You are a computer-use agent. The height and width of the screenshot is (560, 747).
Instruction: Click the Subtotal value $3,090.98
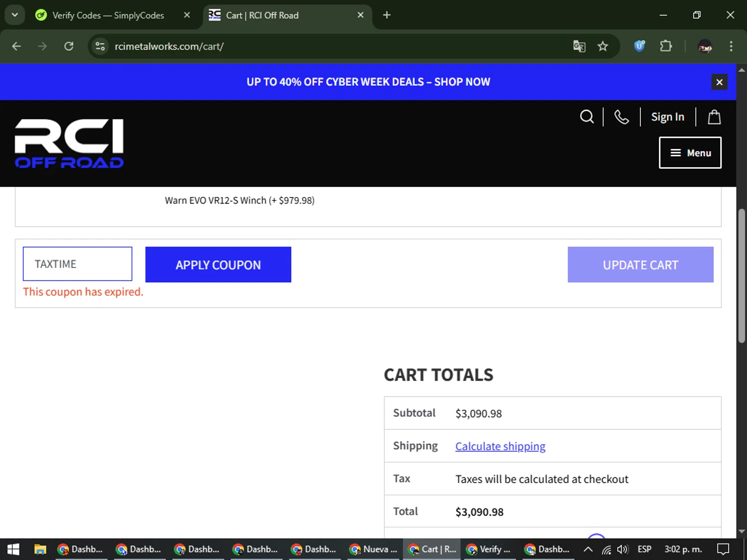[479, 414]
